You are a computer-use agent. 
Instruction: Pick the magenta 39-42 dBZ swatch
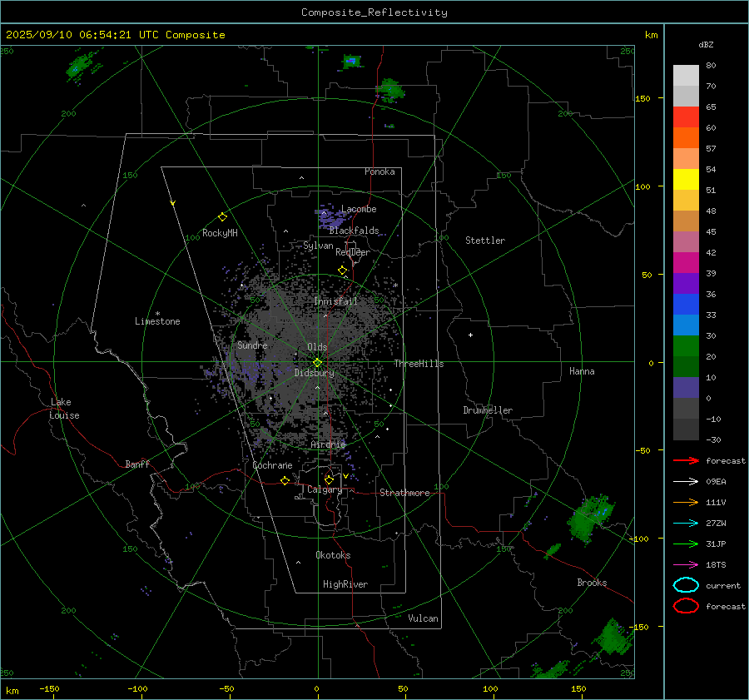click(x=686, y=263)
